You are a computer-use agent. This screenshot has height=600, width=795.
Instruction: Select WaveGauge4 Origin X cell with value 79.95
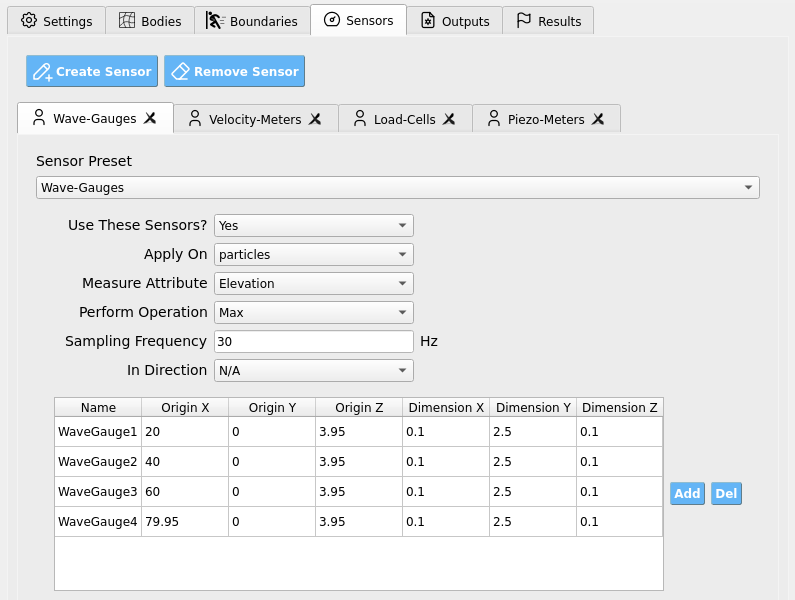point(185,521)
